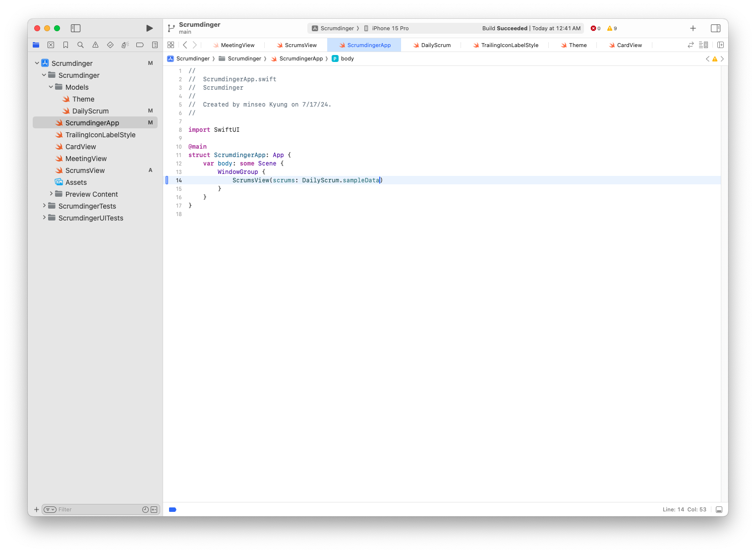Switch to the DailyScrum tab

coord(431,45)
